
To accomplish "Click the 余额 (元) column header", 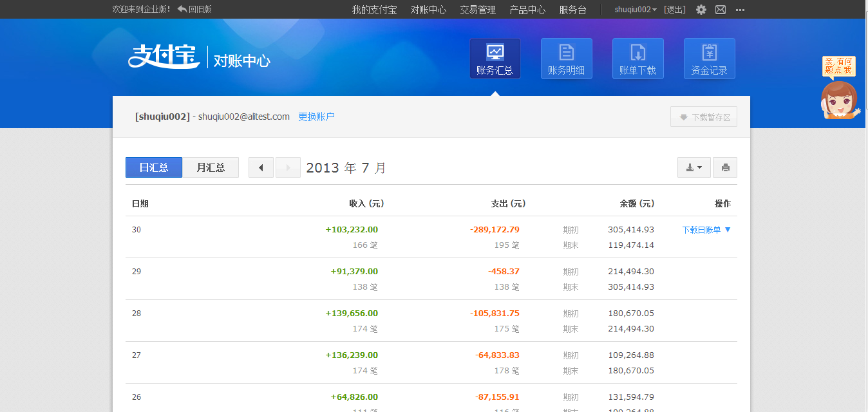I will click(x=637, y=203).
